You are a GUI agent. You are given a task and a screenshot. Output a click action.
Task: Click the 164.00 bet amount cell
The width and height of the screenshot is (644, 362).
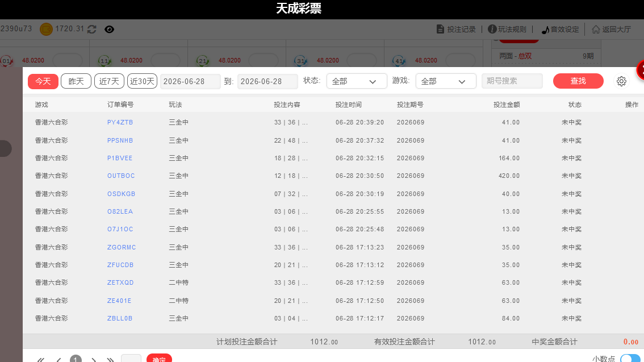point(509,158)
